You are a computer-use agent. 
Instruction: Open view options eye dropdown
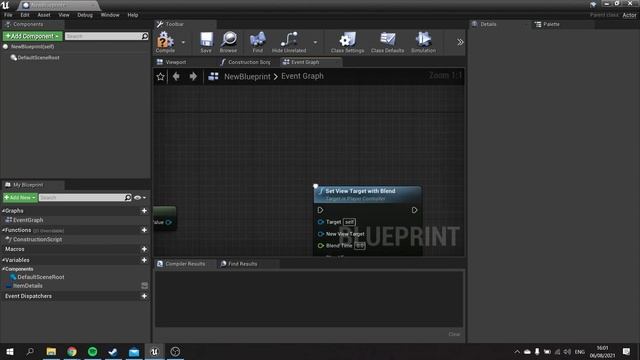pyautogui.click(x=140, y=198)
